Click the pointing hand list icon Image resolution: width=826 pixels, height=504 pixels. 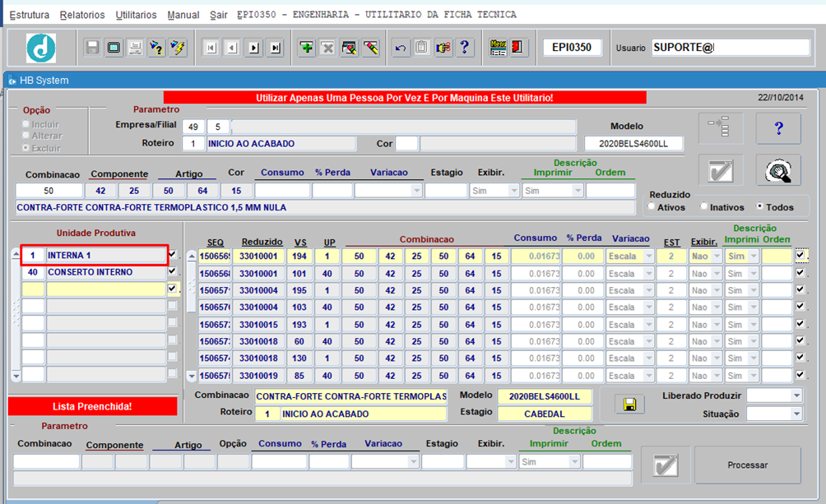(x=443, y=48)
